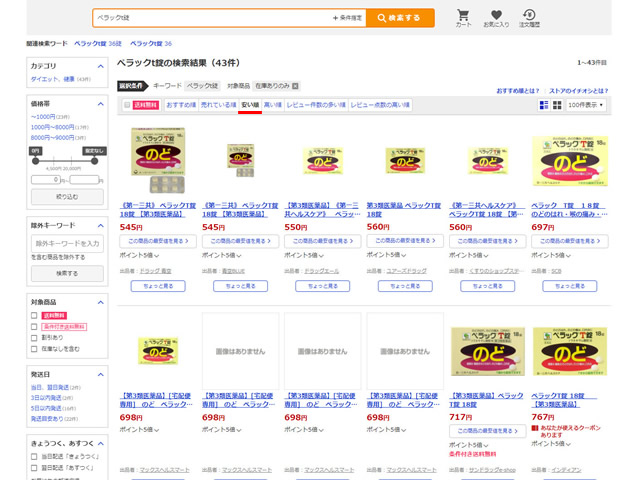Select the best-selling order tab
The width and height of the screenshot is (640, 480).
[x=218, y=105]
